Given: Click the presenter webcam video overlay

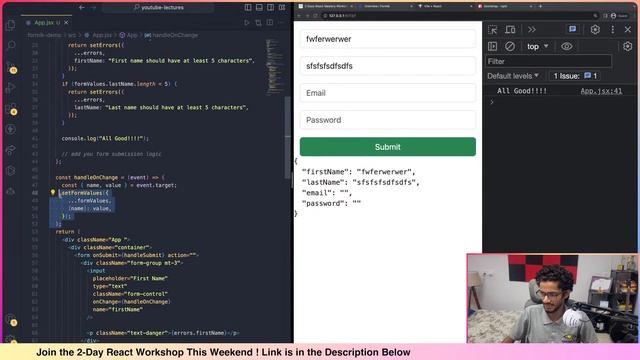Looking at the screenshot, I should 553,298.
